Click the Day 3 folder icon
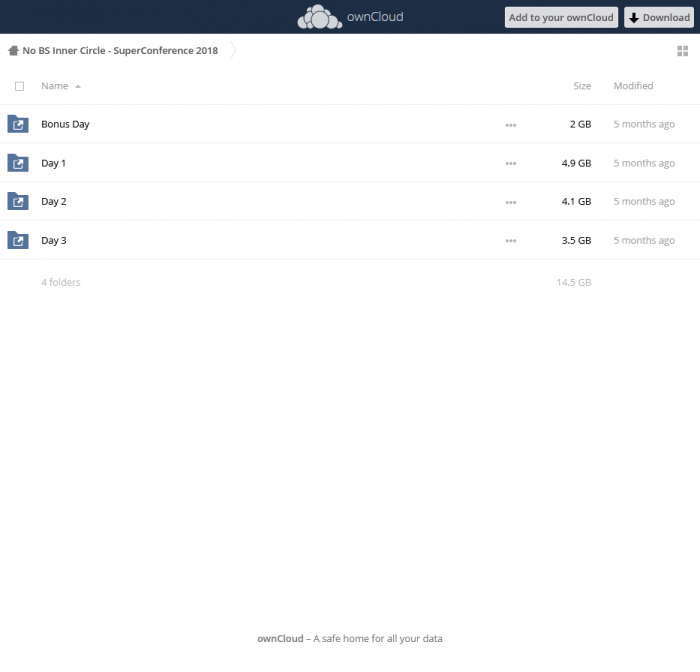The image size is (700, 672). pos(18,240)
